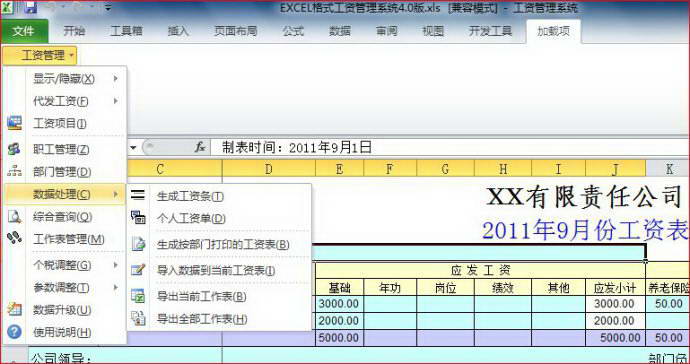This screenshot has height=364, width=690.
Task: Open the 工资管理 dropdown button
Action: tap(40, 55)
